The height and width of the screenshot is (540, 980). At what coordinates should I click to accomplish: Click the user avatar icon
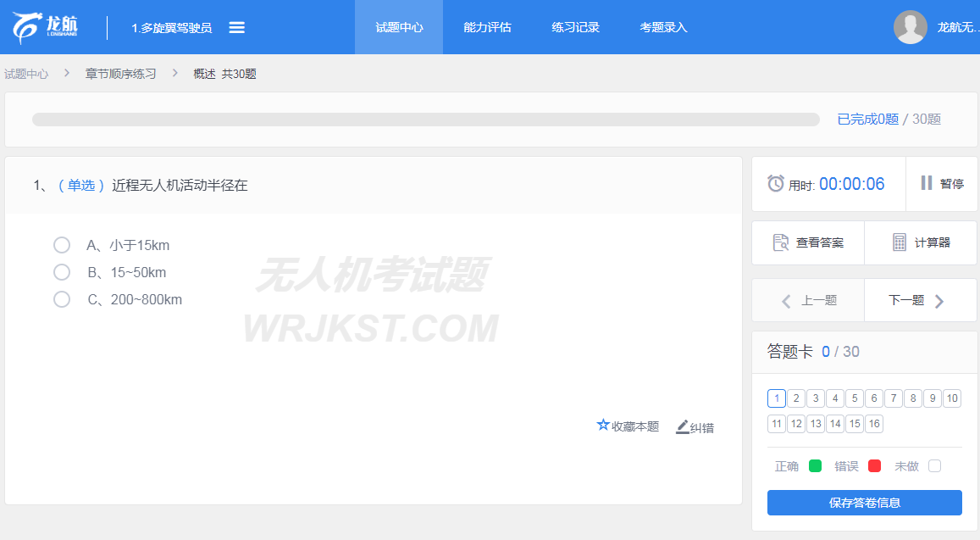point(910,27)
